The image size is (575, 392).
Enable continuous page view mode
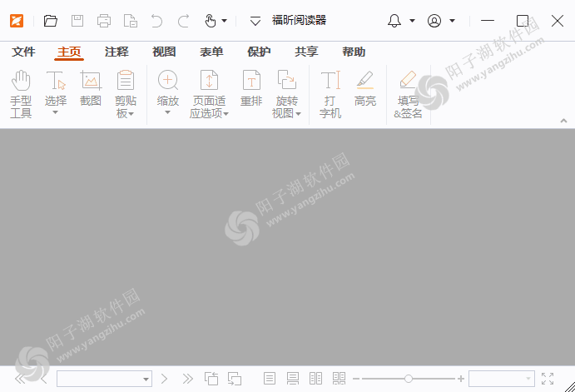[293, 379]
